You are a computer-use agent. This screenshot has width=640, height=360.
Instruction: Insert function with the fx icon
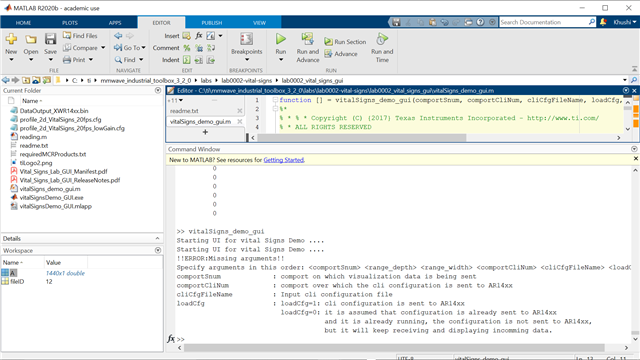click(x=199, y=36)
